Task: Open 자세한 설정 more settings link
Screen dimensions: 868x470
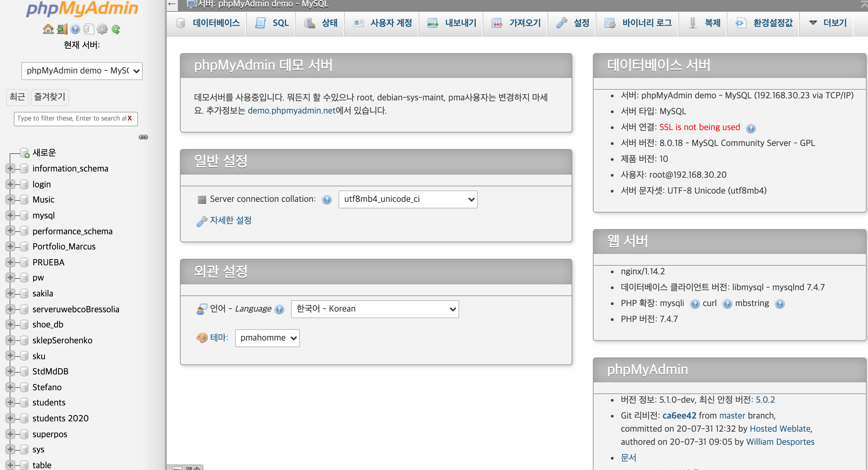Action: [x=231, y=221]
